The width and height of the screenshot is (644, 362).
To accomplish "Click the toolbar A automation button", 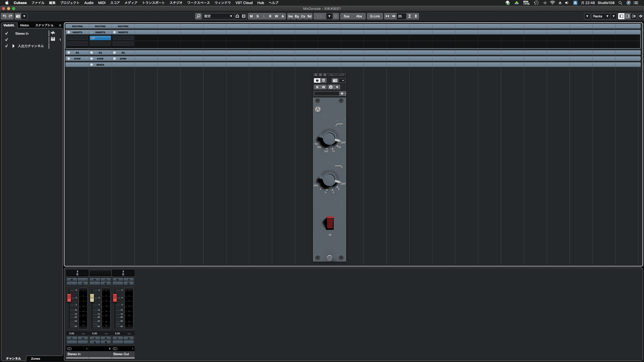I will coord(283,16).
